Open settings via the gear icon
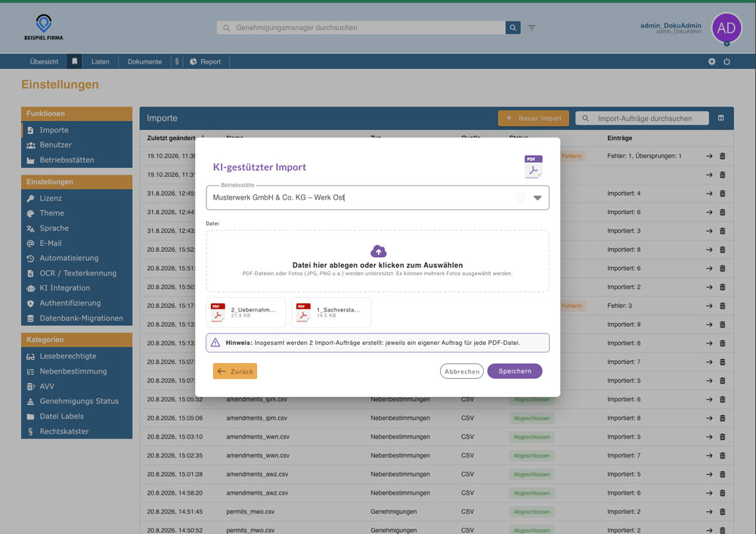This screenshot has height=534, width=756. [x=711, y=62]
